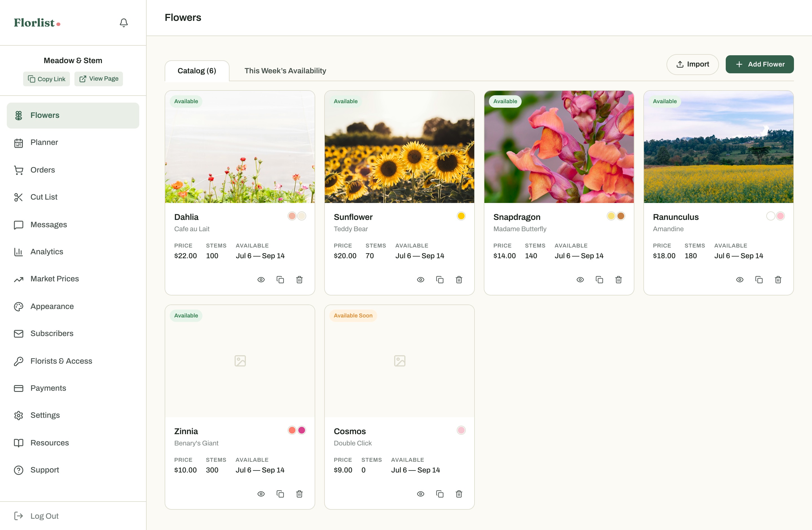812x530 pixels.
Task: Open Florists & Access
Action: [73, 361]
